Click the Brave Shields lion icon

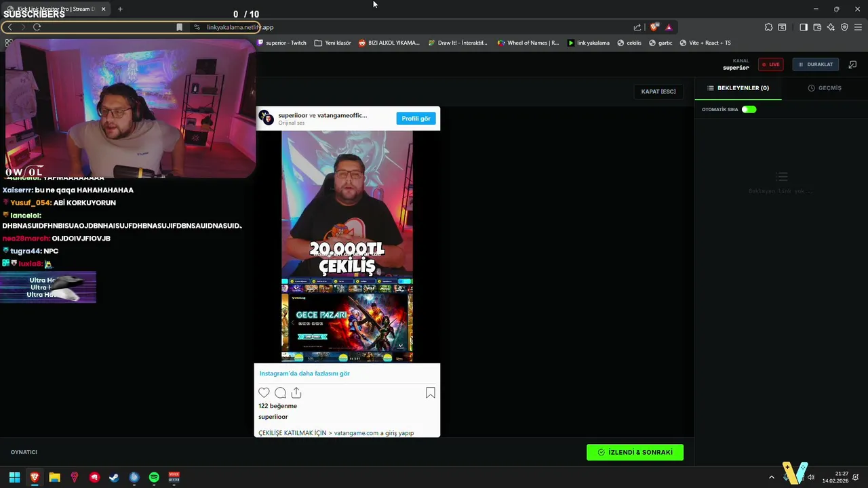point(654,27)
